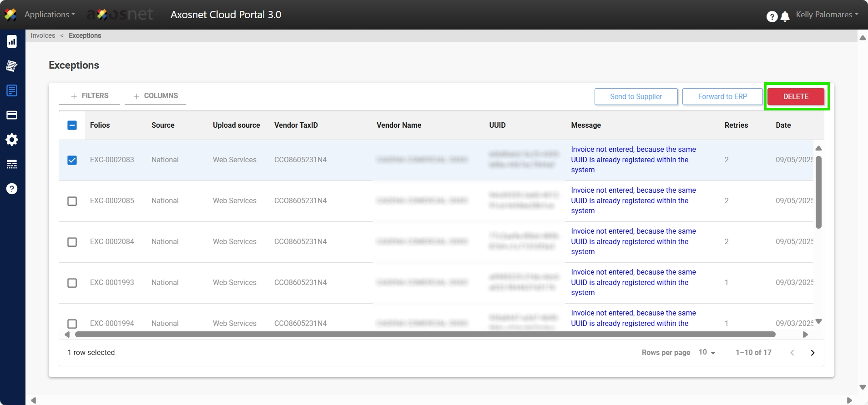Expand the Applications dropdown menu
868x405 pixels.
(50, 15)
